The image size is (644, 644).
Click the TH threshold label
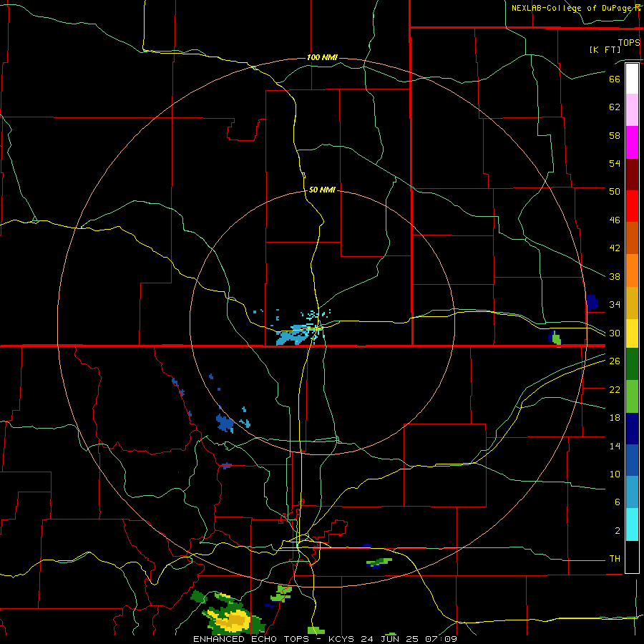pos(615,559)
